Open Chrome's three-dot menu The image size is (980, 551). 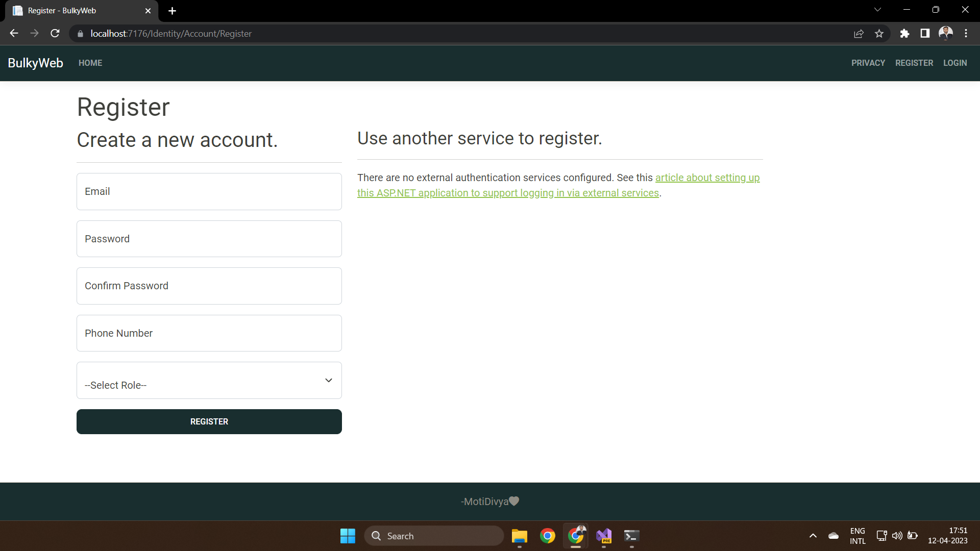pyautogui.click(x=966, y=33)
